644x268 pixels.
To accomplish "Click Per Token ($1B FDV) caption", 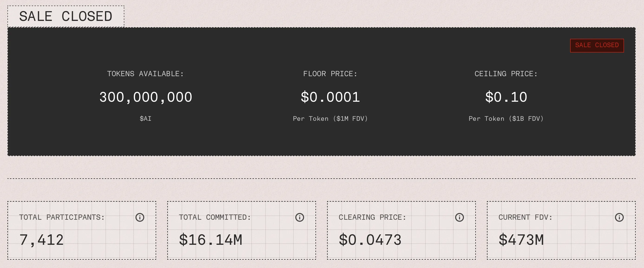I will [x=506, y=118].
